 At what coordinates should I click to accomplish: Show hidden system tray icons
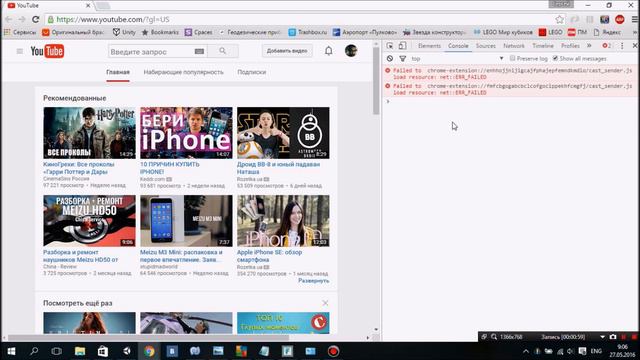526,351
